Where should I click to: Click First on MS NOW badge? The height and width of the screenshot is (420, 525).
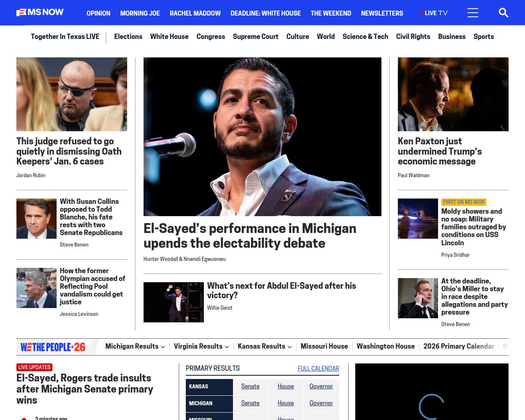464,202
